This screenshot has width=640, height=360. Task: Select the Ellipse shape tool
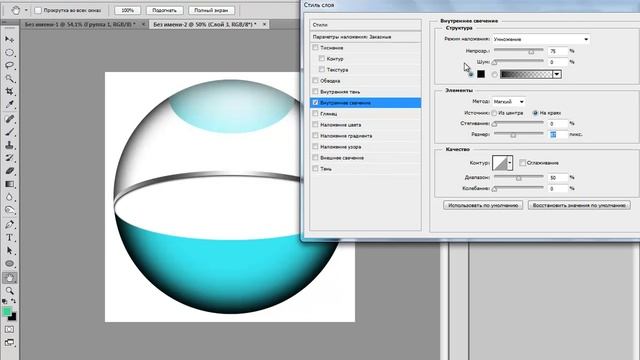pos(9,264)
